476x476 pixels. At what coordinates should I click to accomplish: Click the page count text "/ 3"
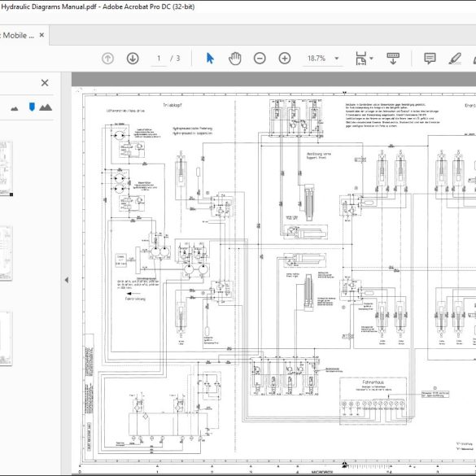point(175,59)
